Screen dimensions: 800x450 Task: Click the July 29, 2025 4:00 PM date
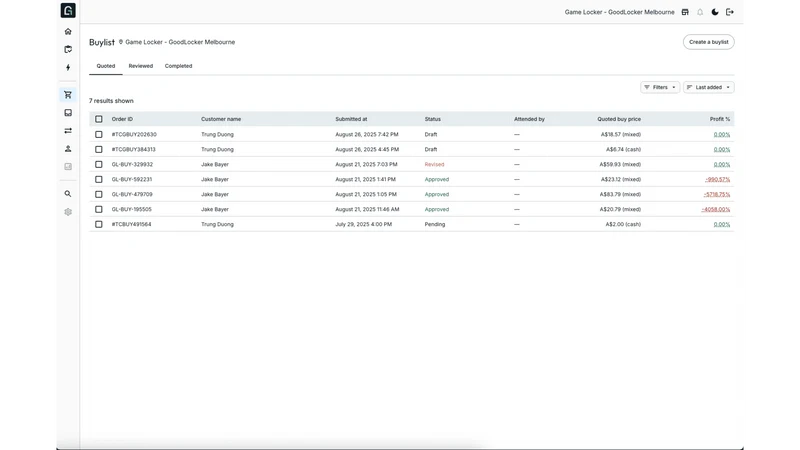[x=364, y=224]
